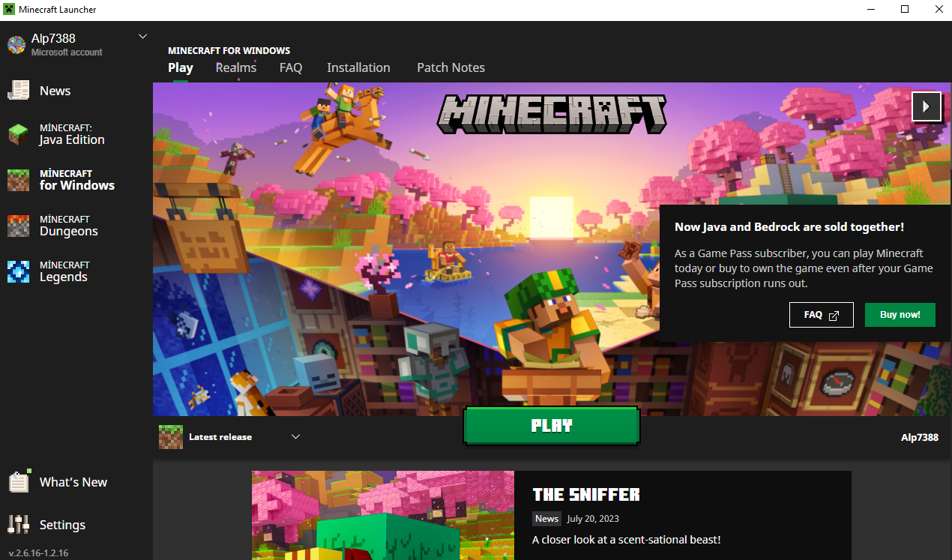
Task: Click the Alp7388 account avatar
Action: (x=16, y=45)
